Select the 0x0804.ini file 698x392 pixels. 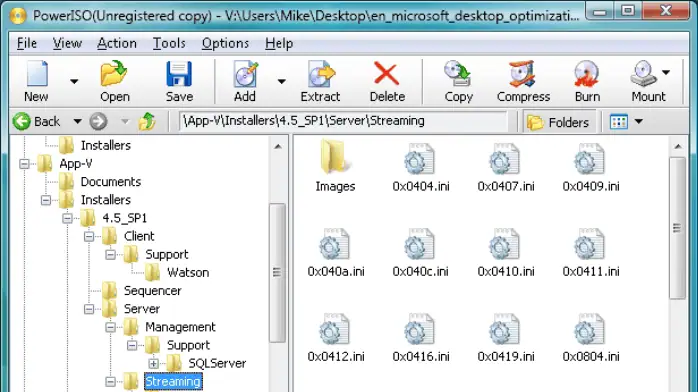point(591,337)
